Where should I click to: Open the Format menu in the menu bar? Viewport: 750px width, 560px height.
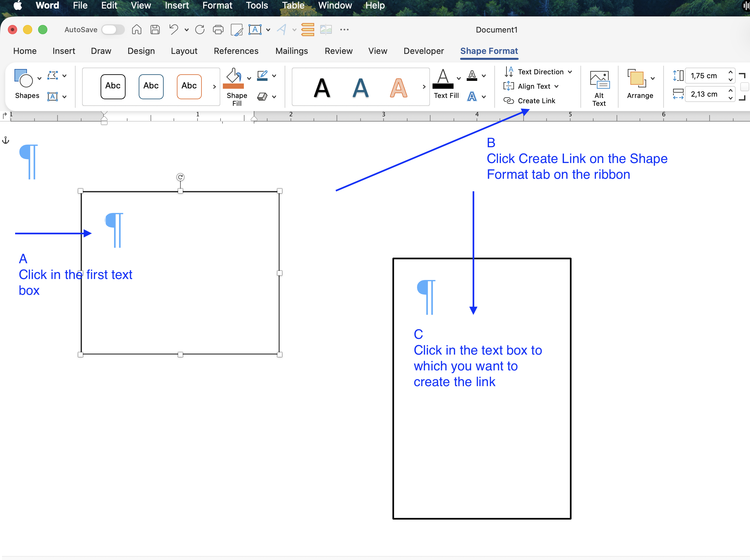[x=217, y=6]
